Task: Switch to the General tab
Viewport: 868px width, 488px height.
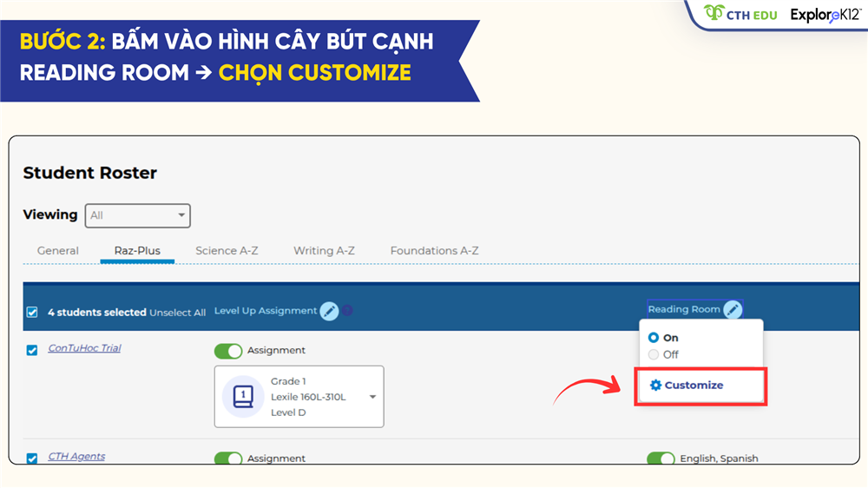Action: (57, 250)
